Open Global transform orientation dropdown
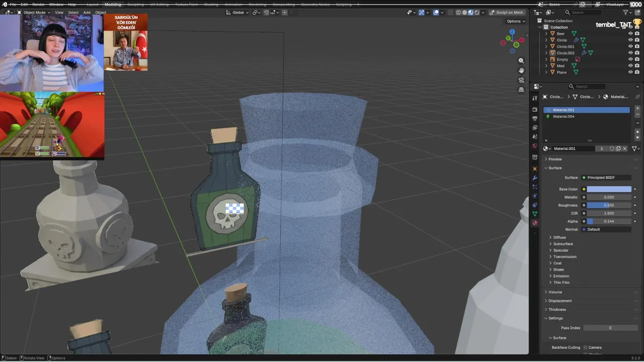This screenshot has width=644, height=362. [238, 13]
